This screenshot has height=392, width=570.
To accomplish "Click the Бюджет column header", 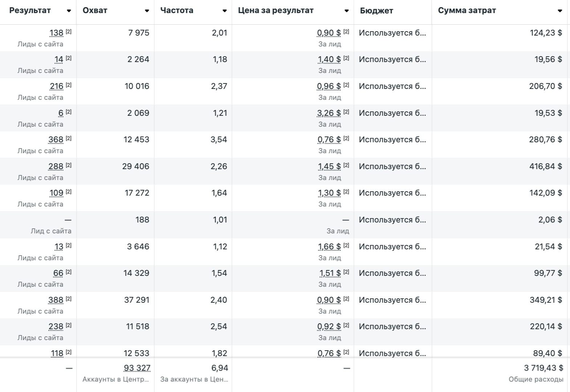I will pos(376,11).
